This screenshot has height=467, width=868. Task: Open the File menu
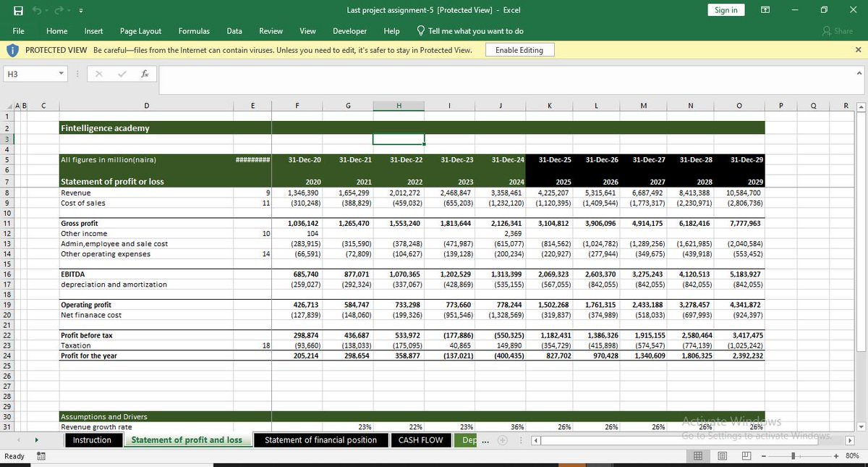(x=19, y=31)
